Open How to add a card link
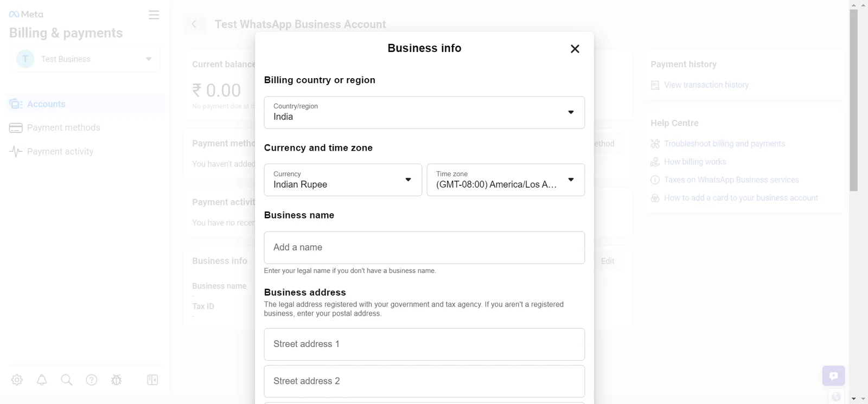This screenshot has height=404, width=868. pyautogui.click(x=741, y=198)
